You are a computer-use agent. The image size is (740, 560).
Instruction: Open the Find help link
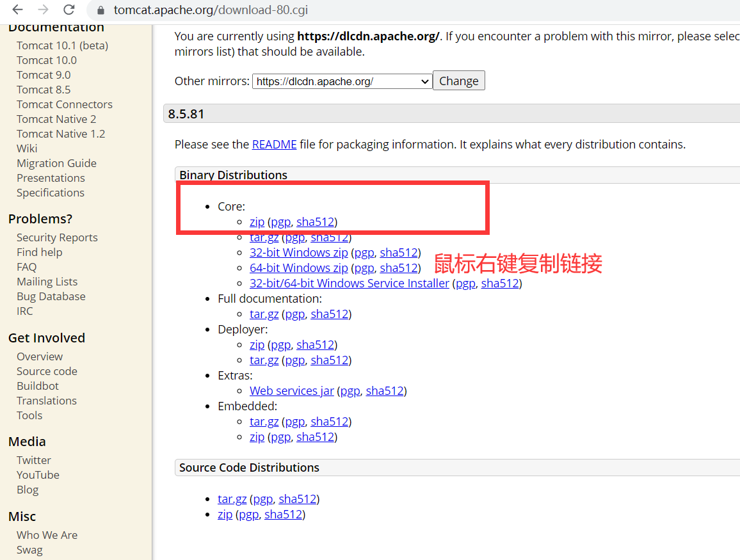[x=40, y=252]
